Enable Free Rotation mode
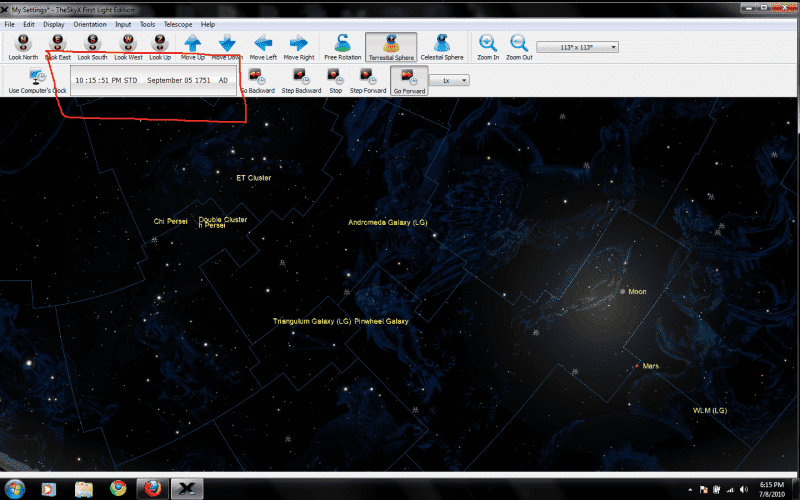Image resolution: width=800 pixels, height=500 pixels. pyautogui.click(x=343, y=43)
